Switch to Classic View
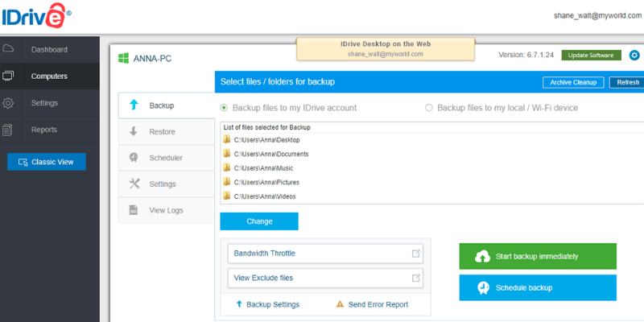The width and height of the screenshot is (644, 322). (x=47, y=162)
